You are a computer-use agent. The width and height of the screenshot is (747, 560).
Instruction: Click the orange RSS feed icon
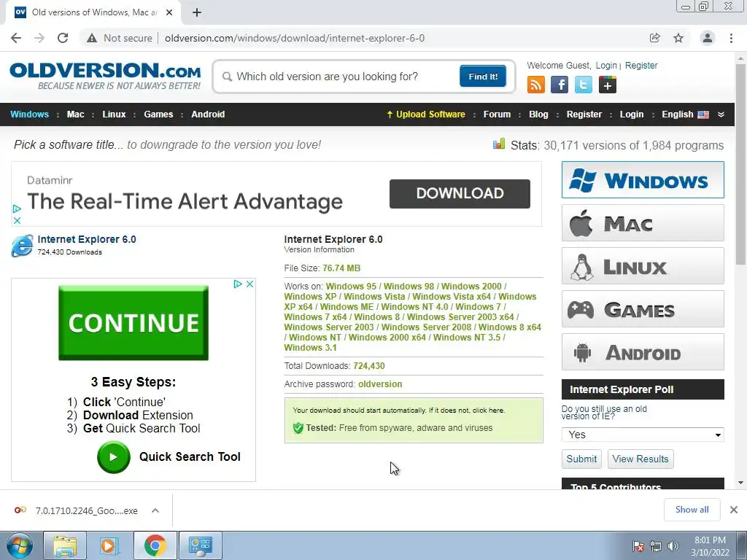click(536, 85)
